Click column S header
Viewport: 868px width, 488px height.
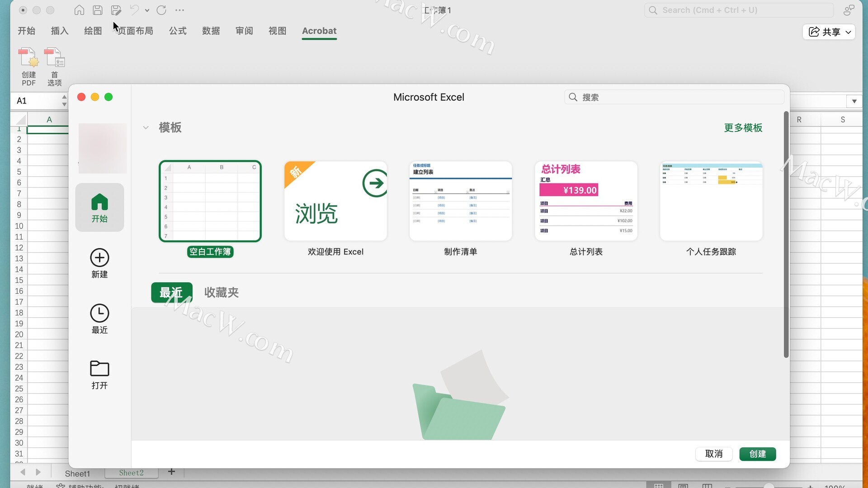point(843,119)
